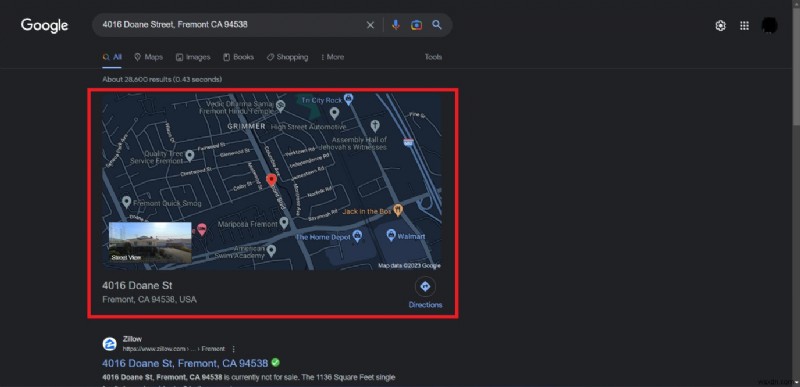Click the Directions link text

coord(425,305)
